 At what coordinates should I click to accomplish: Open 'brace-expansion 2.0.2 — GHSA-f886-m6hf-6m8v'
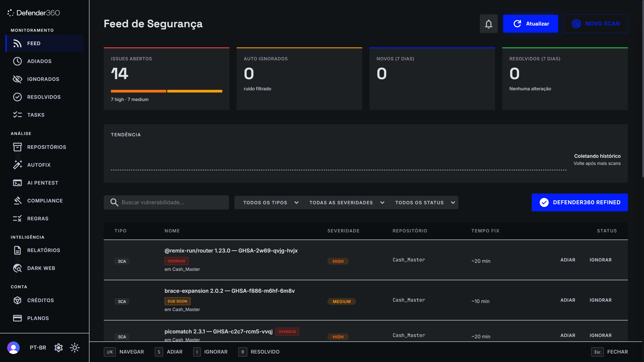click(x=229, y=291)
